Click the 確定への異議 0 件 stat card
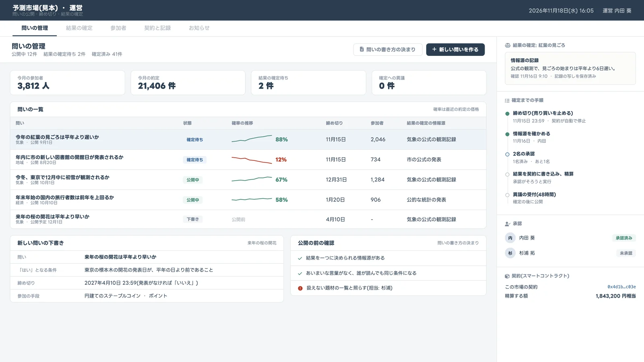Screen dimensions: 644x362 (429, 83)
